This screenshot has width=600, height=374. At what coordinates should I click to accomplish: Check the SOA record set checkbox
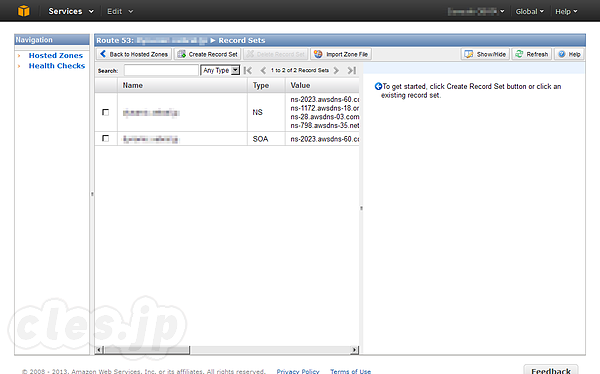point(106,138)
